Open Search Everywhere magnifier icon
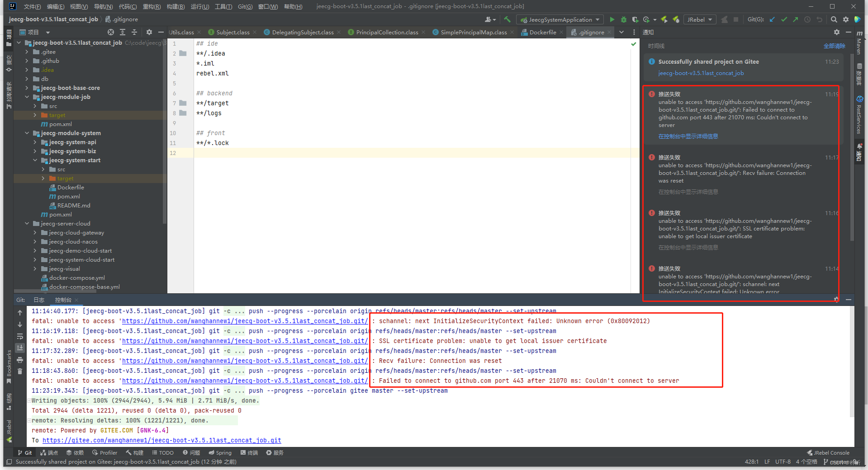This screenshot has width=868, height=470. click(834, 19)
